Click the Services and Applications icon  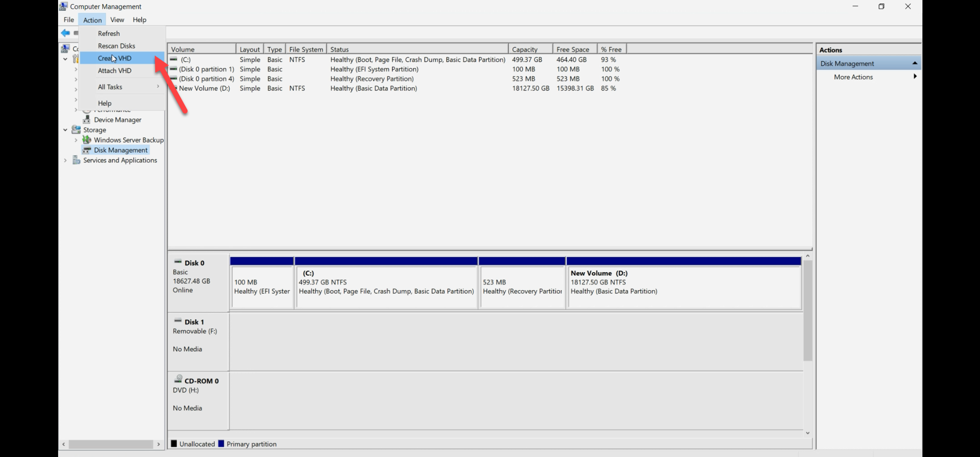click(x=76, y=160)
